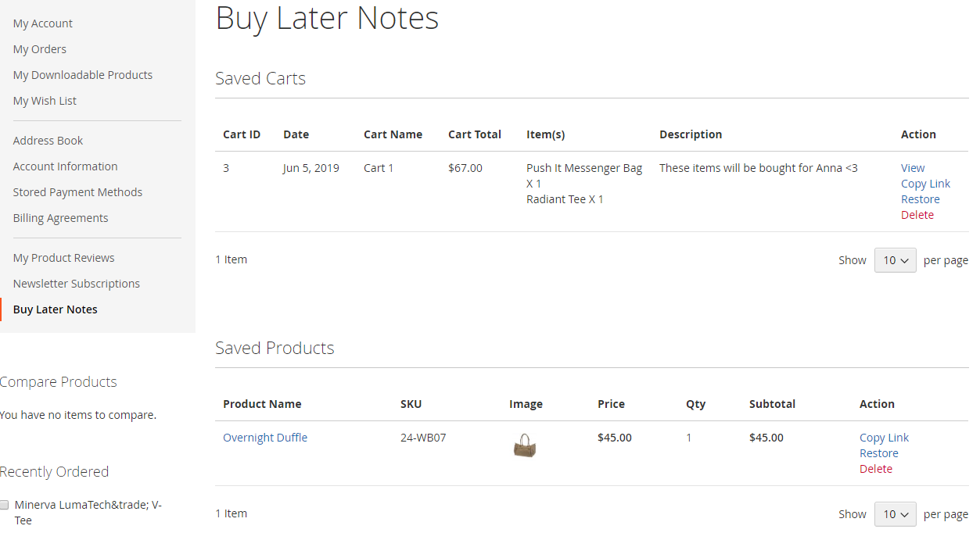Go to My Orders in sidebar
The width and height of the screenshot is (980, 540).
coord(40,49)
